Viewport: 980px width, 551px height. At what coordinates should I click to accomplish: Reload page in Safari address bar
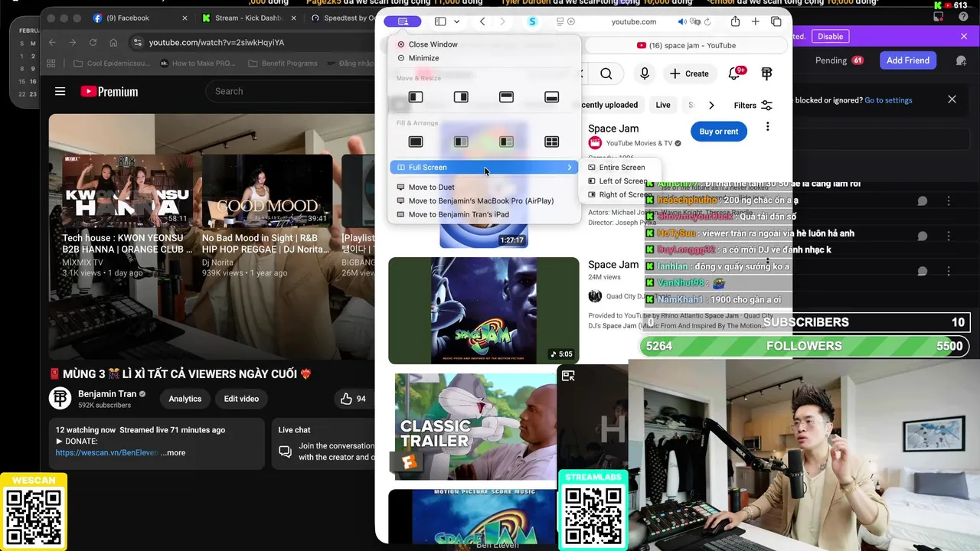tap(707, 22)
